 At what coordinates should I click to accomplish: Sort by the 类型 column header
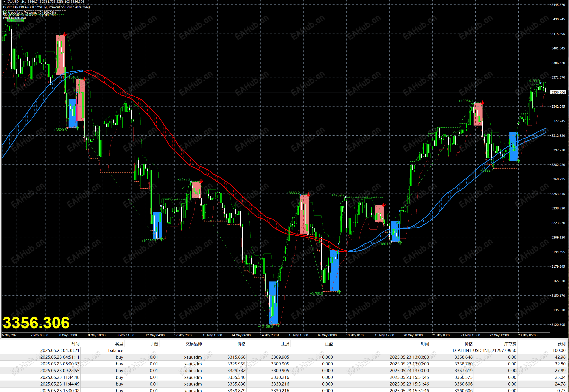click(119, 344)
